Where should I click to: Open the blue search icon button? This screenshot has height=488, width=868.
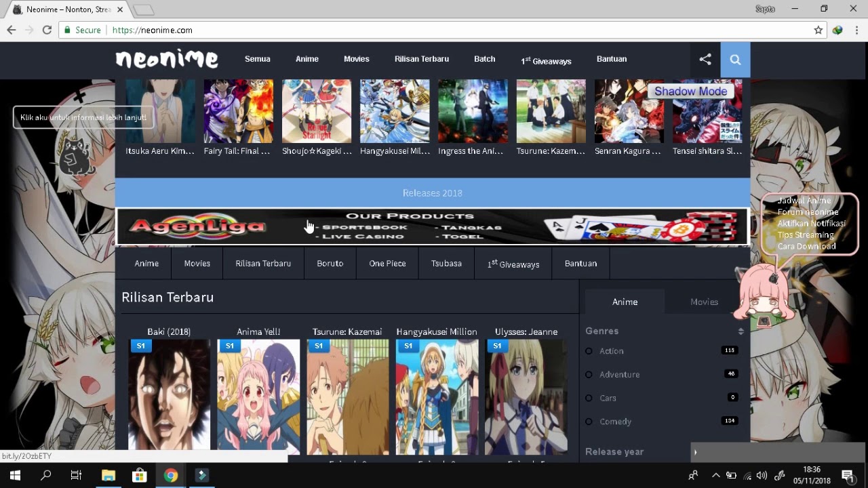[735, 60]
